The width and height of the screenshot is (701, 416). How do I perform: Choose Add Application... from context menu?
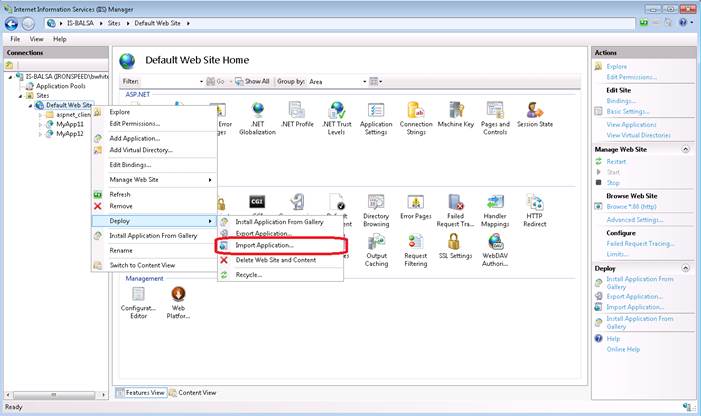pyautogui.click(x=154, y=139)
